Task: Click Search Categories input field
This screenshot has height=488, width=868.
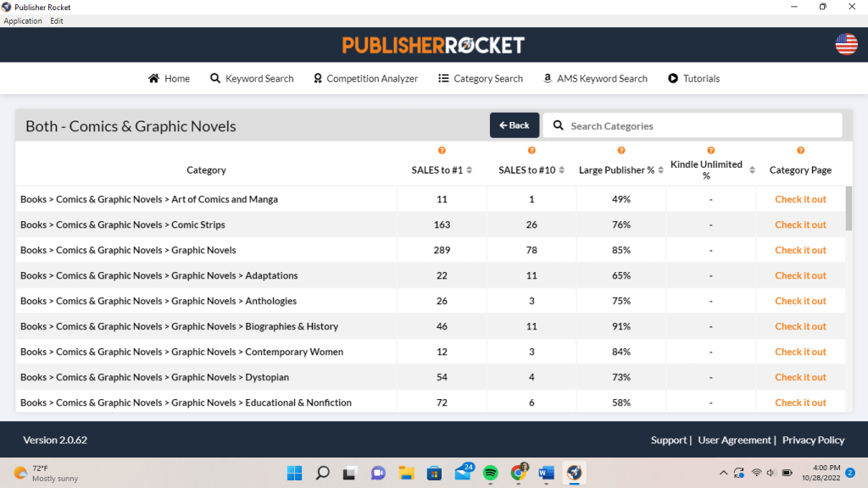Action: coord(693,125)
